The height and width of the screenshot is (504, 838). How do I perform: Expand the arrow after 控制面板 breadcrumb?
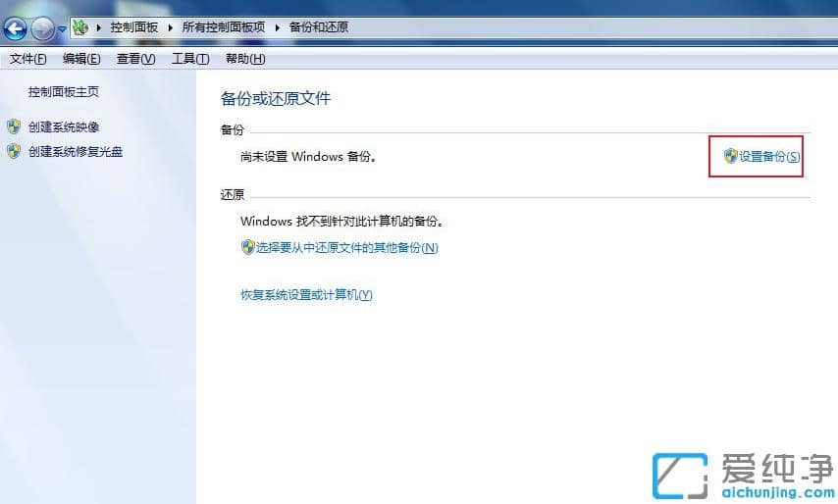171,27
